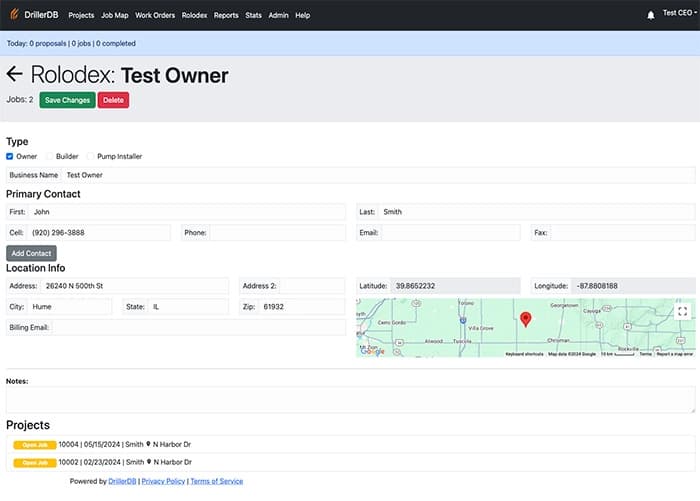Open notifications bell icon
This screenshot has height=501, width=700.
click(651, 15)
